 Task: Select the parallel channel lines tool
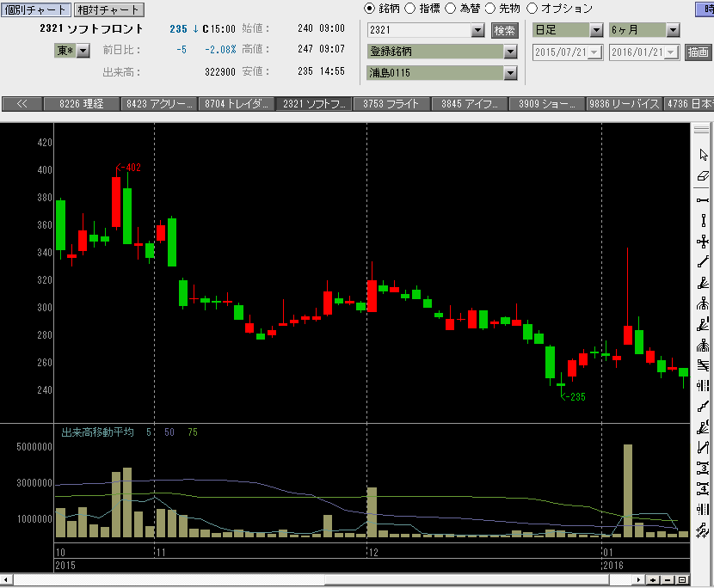pyautogui.click(x=703, y=365)
